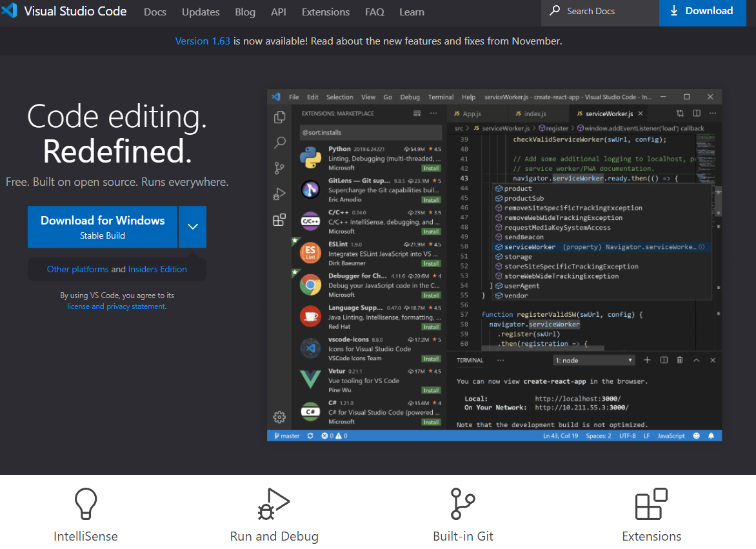
Task: Open the Updates nav item
Action: click(x=201, y=12)
